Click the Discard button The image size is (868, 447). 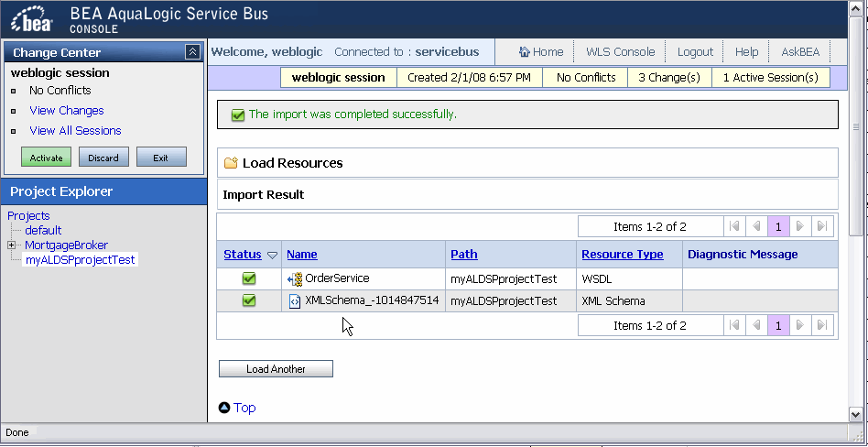[x=103, y=158]
